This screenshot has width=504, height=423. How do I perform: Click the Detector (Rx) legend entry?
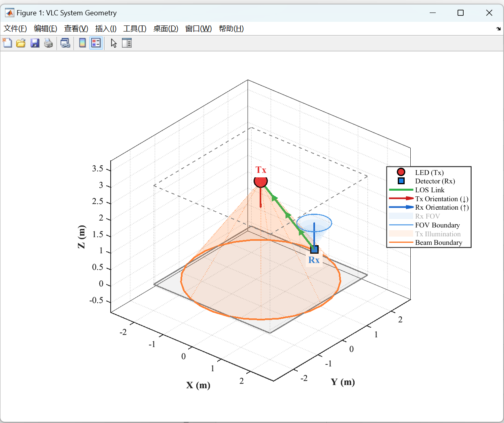click(435, 181)
